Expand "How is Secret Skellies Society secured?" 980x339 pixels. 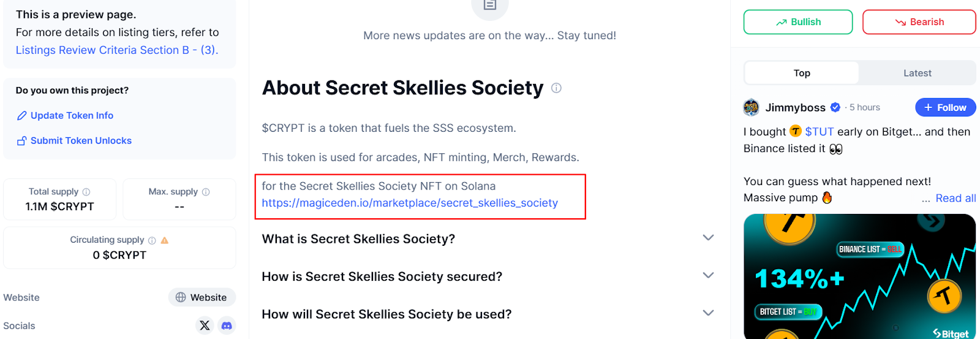(x=708, y=276)
